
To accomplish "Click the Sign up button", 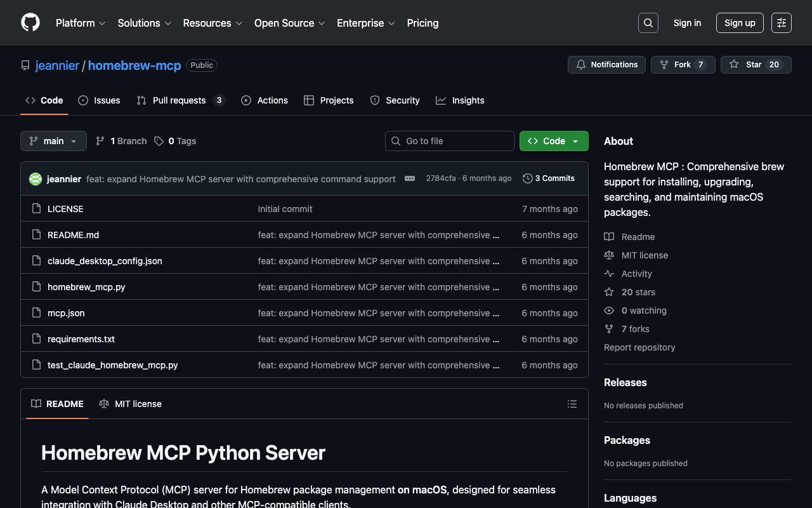I will pos(740,23).
